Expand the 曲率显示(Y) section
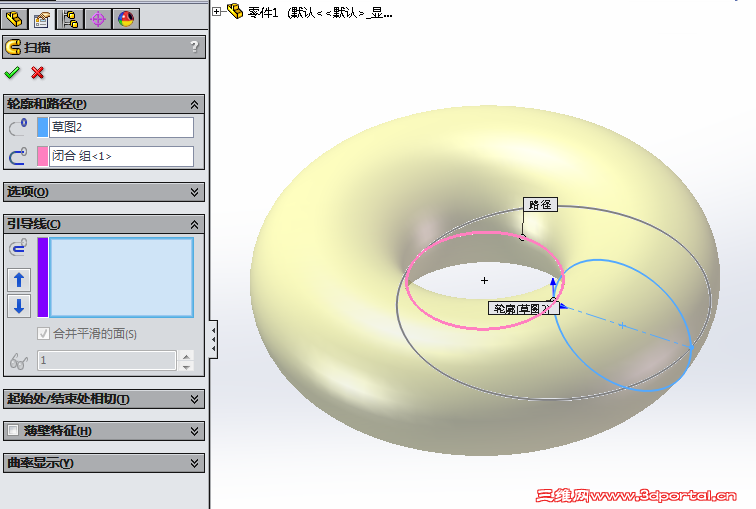 [x=194, y=463]
